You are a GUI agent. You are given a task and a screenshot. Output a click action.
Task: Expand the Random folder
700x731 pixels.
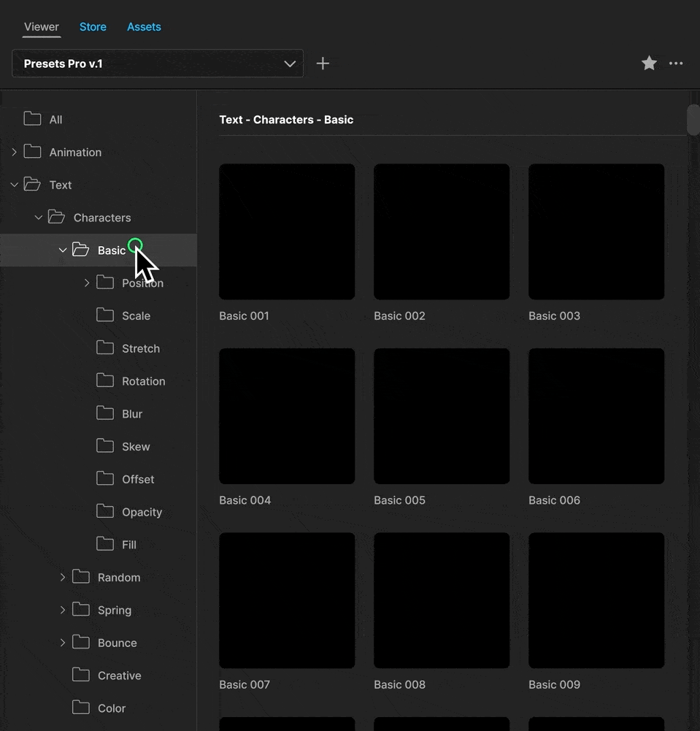click(x=62, y=577)
